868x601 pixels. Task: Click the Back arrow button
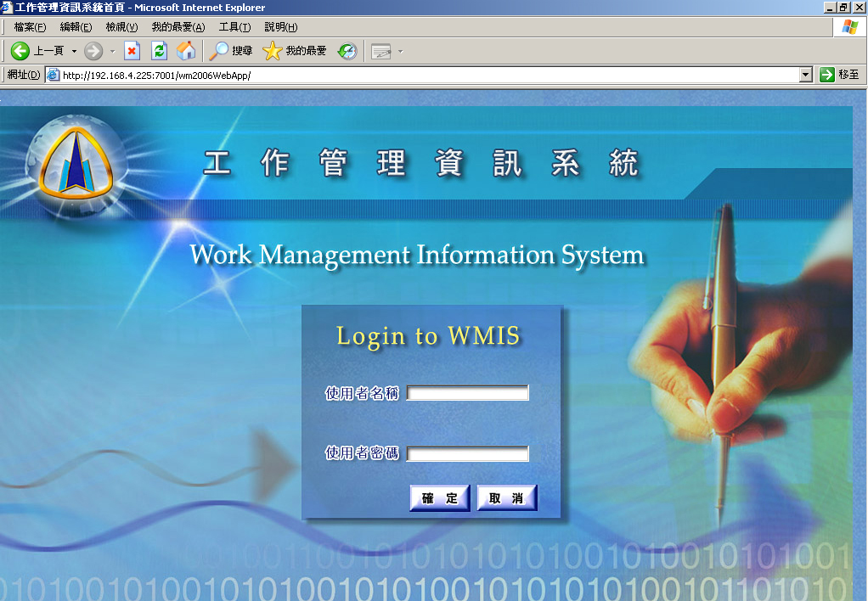pyautogui.click(x=20, y=51)
